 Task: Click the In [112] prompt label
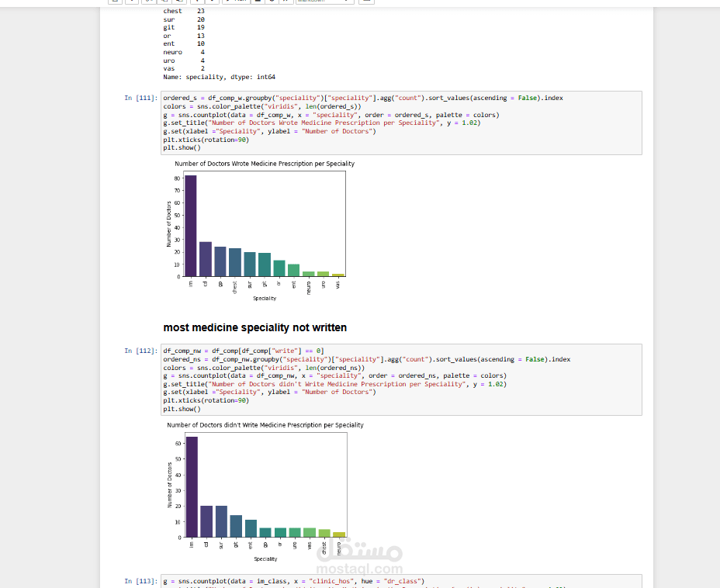[141, 351]
